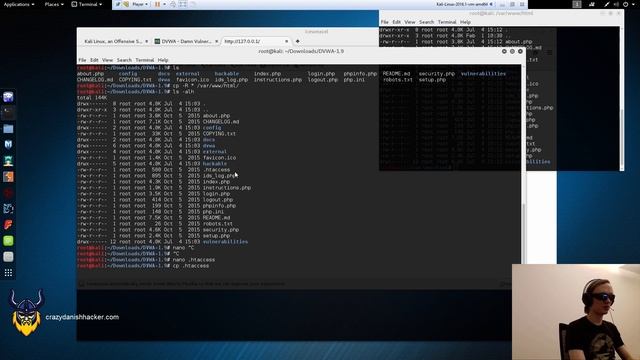Click 'nano .htaccess' command line text
640x360 pixels.
tap(194, 260)
